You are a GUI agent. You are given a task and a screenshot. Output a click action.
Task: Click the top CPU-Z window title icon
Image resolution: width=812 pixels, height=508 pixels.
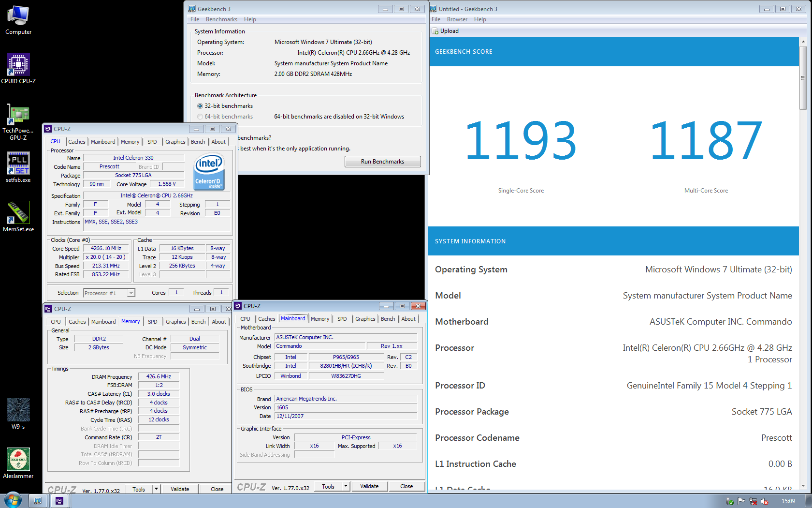pos(48,129)
